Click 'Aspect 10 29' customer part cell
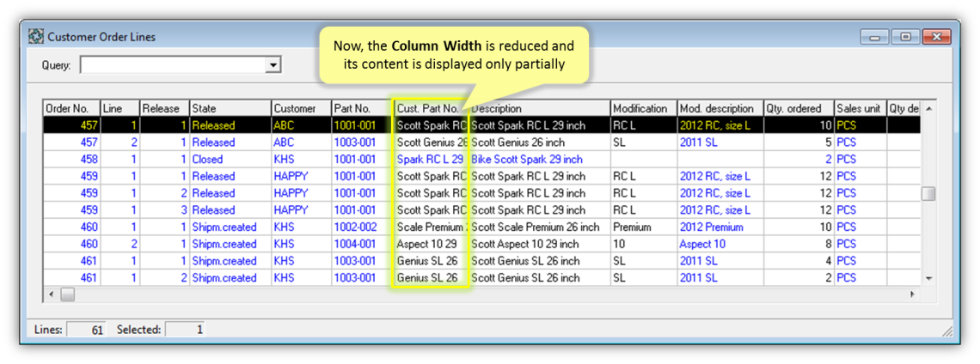Screen dimensions: 980x364 pyautogui.click(x=432, y=244)
